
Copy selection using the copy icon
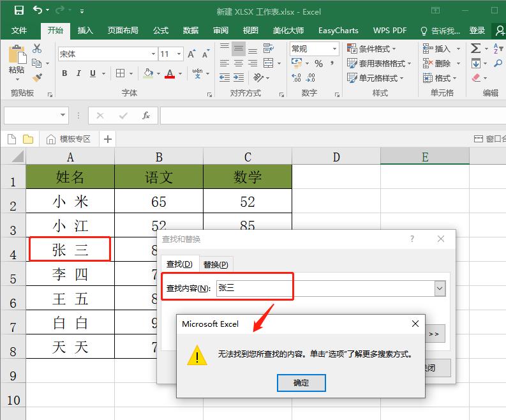click(x=37, y=63)
